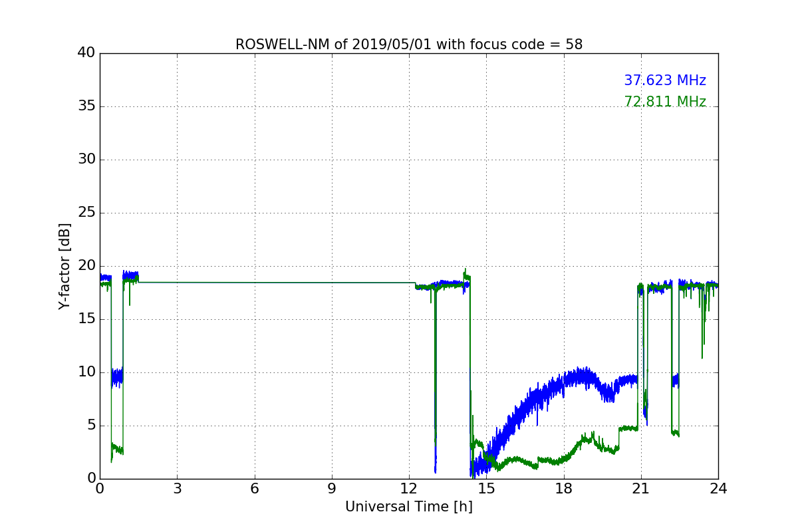
Task: Click the x-axis tick label 6
Action: click(x=254, y=488)
